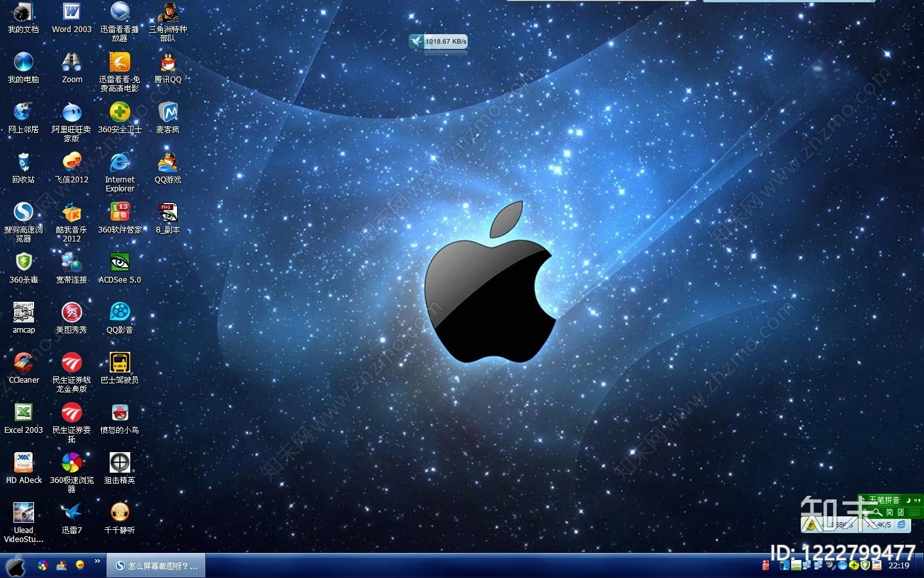Open 360安全卫士 tray icon with plus

pyautogui.click(x=853, y=565)
